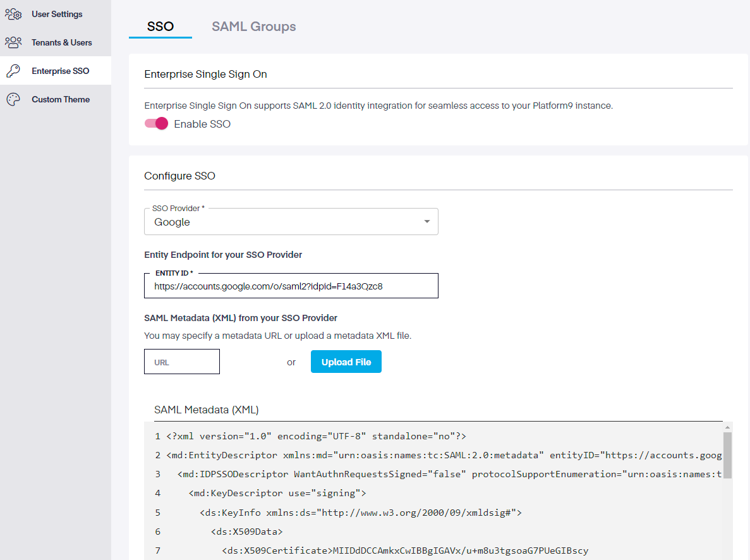Image resolution: width=750 pixels, height=560 pixels.
Task: Click the Custom Theme palette icon
Action: 13,99
